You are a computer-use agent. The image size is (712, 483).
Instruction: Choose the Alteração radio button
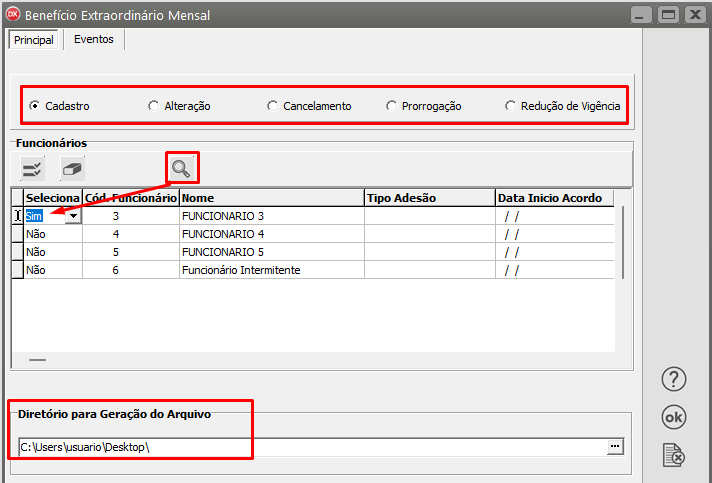[153, 106]
